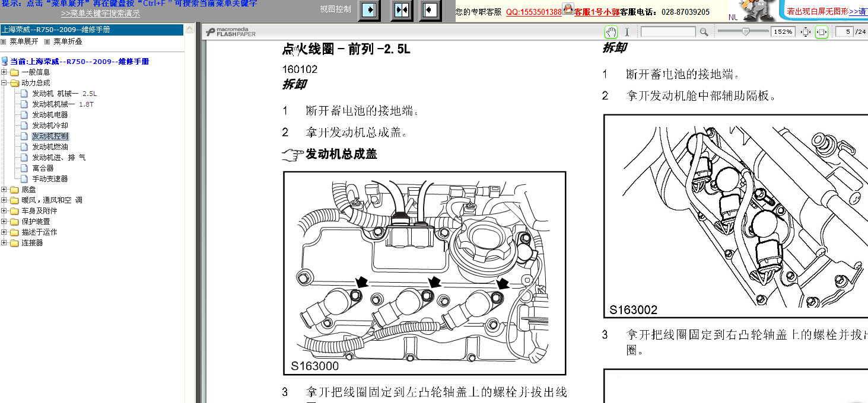
Task: Open 发动机机械一 1.8T document
Action: pyautogui.click(x=63, y=104)
